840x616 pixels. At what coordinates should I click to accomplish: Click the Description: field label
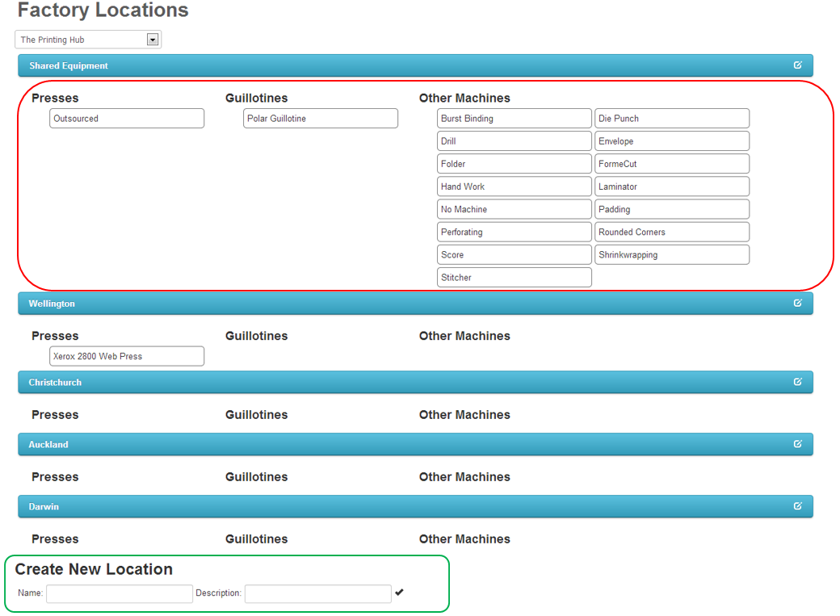[219, 593]
